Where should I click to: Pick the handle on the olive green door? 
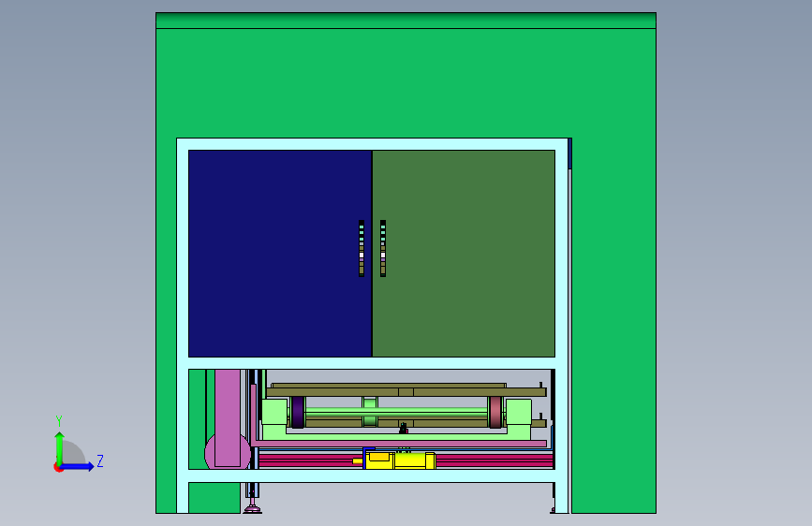pos(383,249)
